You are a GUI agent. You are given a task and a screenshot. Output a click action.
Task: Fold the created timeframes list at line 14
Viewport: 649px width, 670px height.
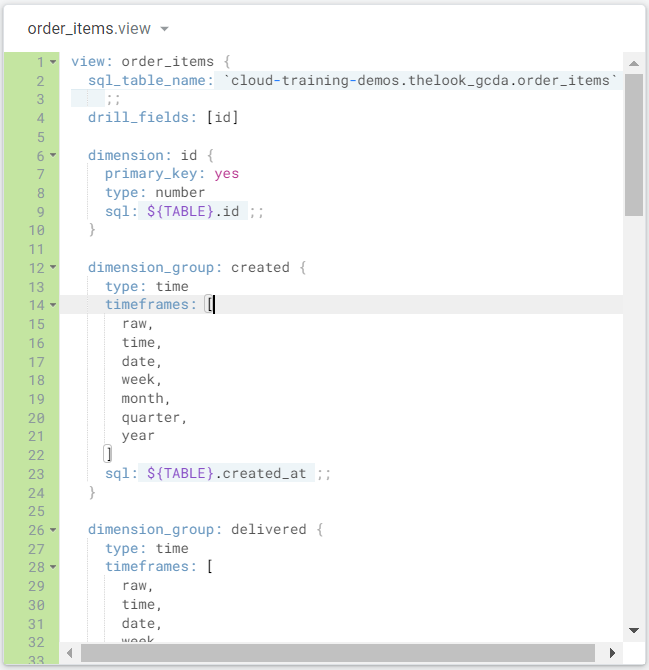(53, 305)
